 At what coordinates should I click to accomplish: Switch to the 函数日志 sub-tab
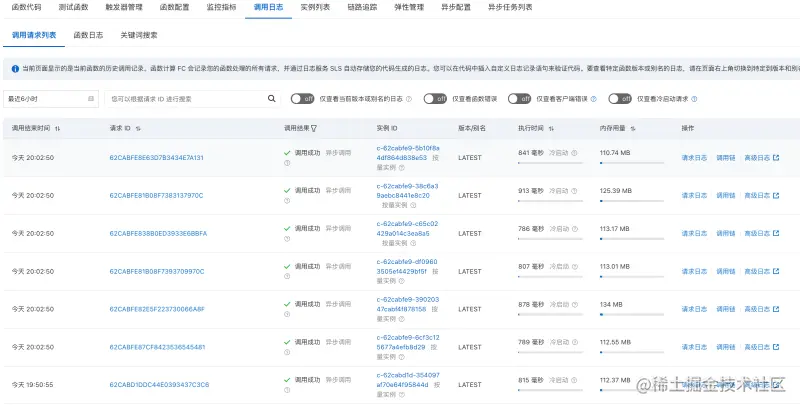pos(88,35)
